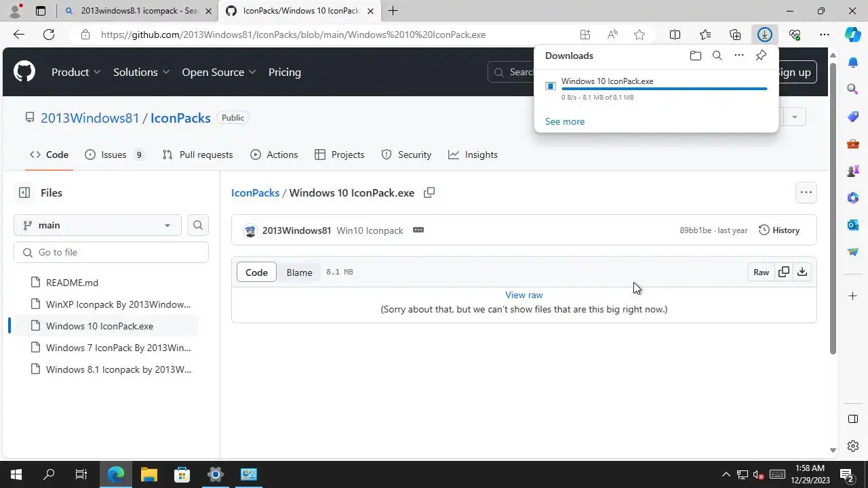Click the Pricing link
This screenshot has height=488, width=868.
[285, 72]
